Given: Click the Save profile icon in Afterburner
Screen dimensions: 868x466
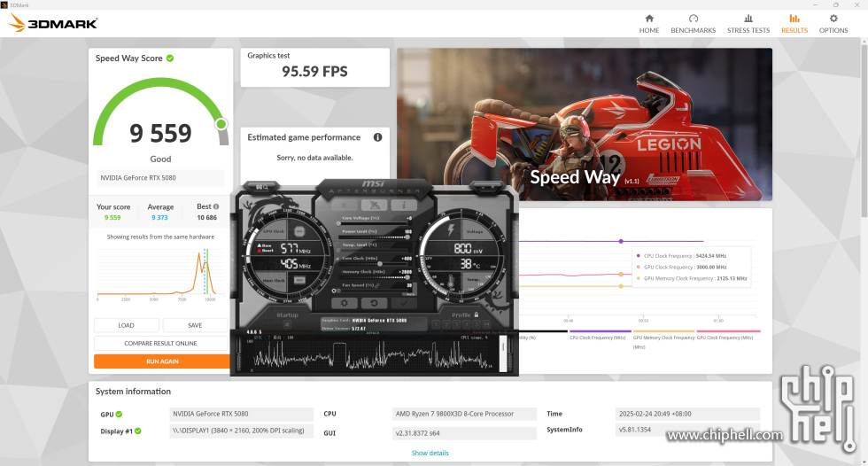Looking at the screenshot, I should 486,324.
